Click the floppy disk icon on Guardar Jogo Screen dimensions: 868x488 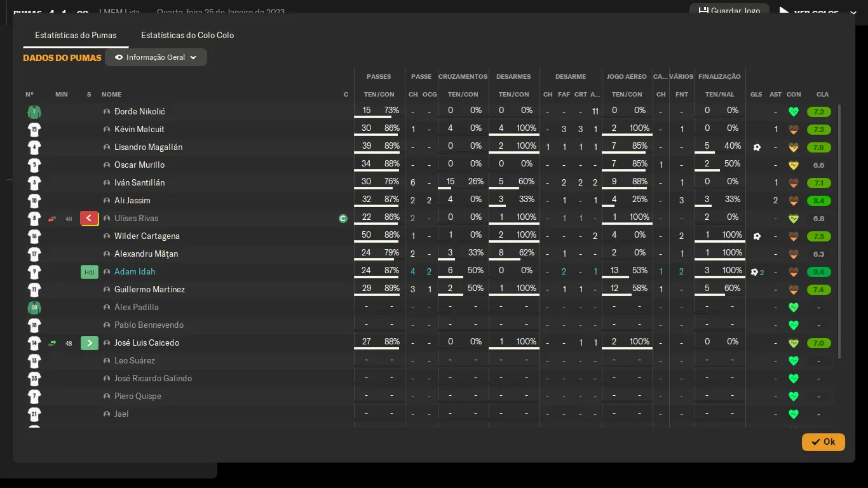tap(703, 11)
